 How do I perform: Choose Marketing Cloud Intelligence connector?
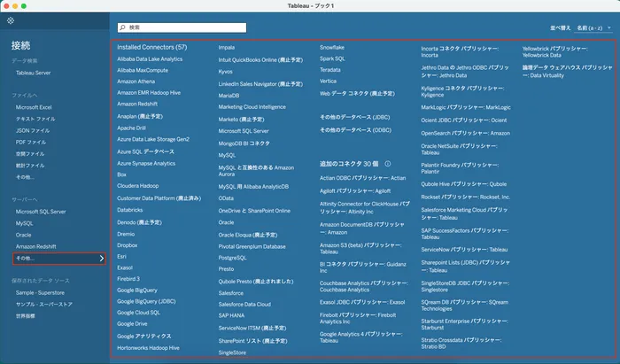click(252, 106)
